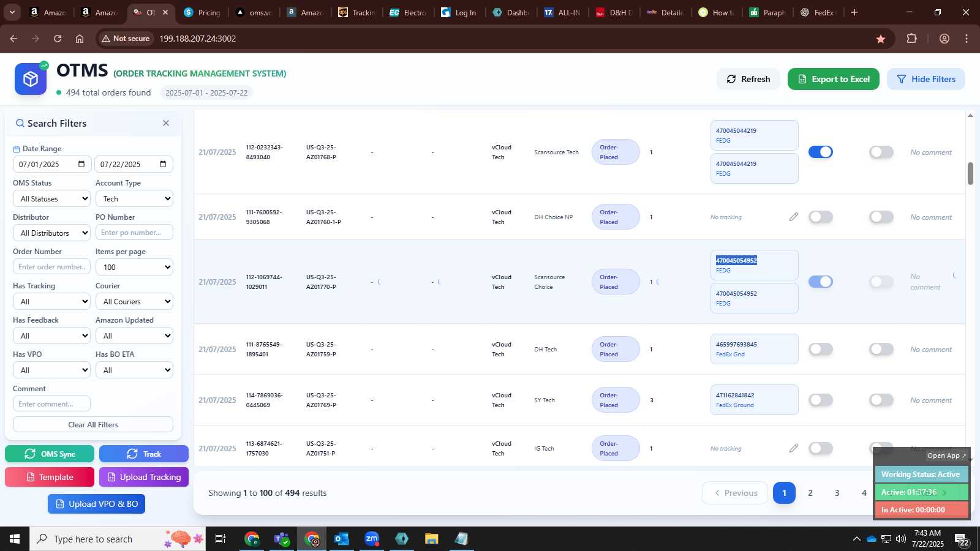This screenshot has width=980, height=551.
Task: Switch to the FedEx browser tab
Action: coord(820,12)
